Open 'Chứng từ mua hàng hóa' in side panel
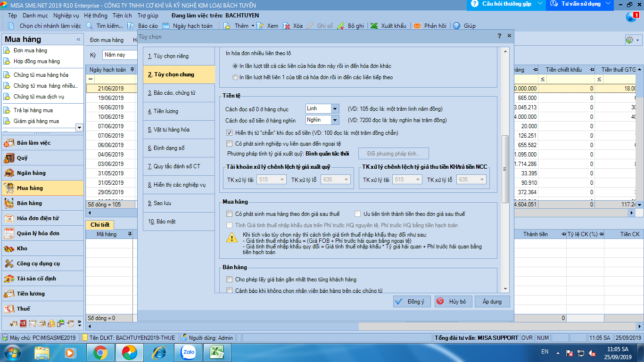 click(x=41, y=75)
